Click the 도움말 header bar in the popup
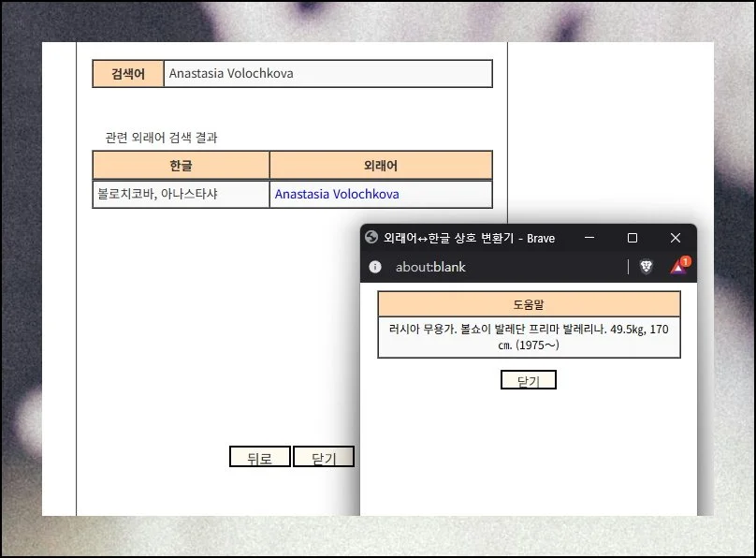The image size is (756, 558). tap(528, 302)
